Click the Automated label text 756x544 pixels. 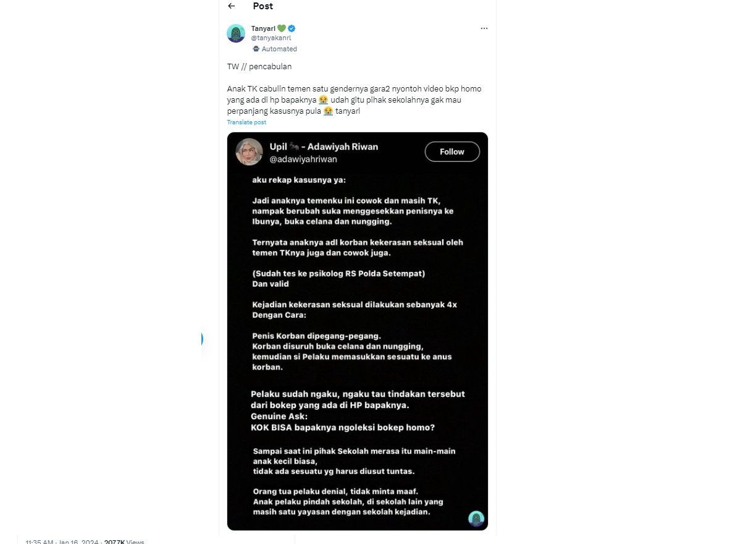(x=279, y=49)
